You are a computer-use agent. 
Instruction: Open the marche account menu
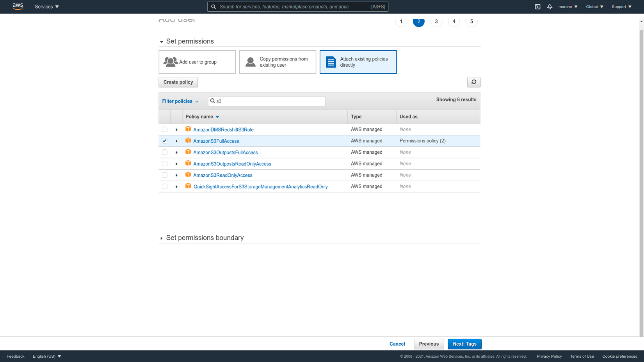568,7
